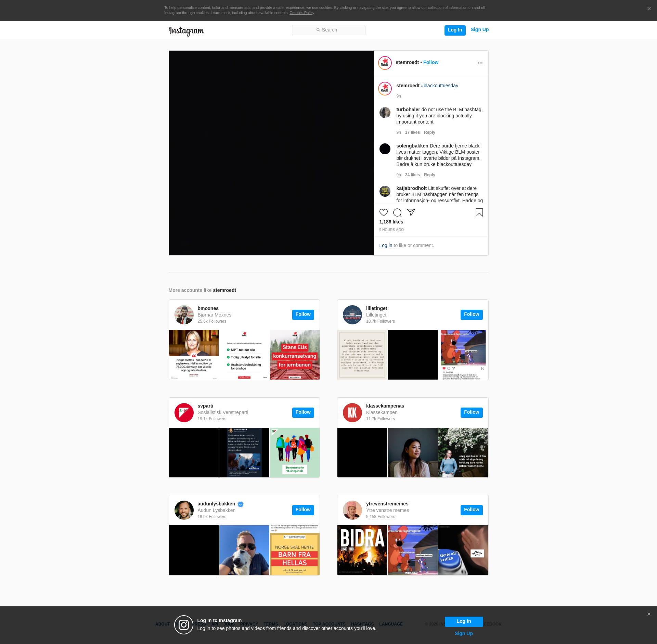Click the Instagram logo

[186, 31]
